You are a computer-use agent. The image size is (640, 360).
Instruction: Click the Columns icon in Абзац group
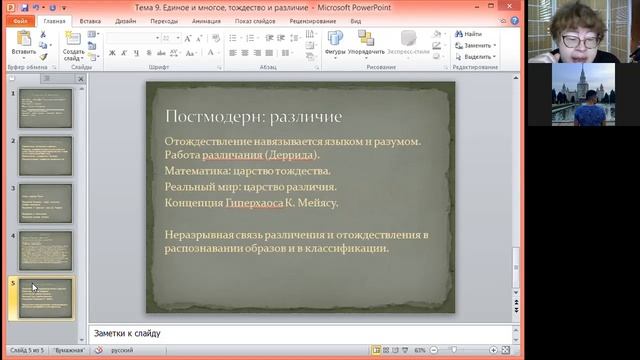(286, 53)
